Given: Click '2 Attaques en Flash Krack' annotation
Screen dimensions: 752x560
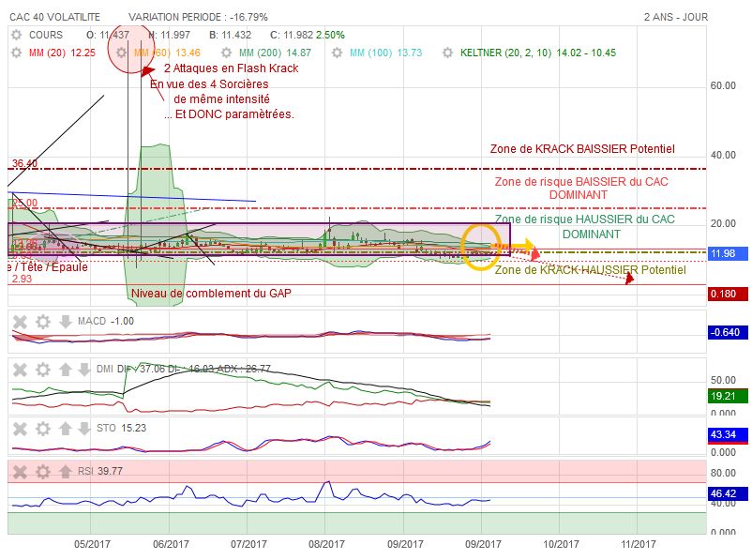Looking at the screenshot, I should click(232, 68).
